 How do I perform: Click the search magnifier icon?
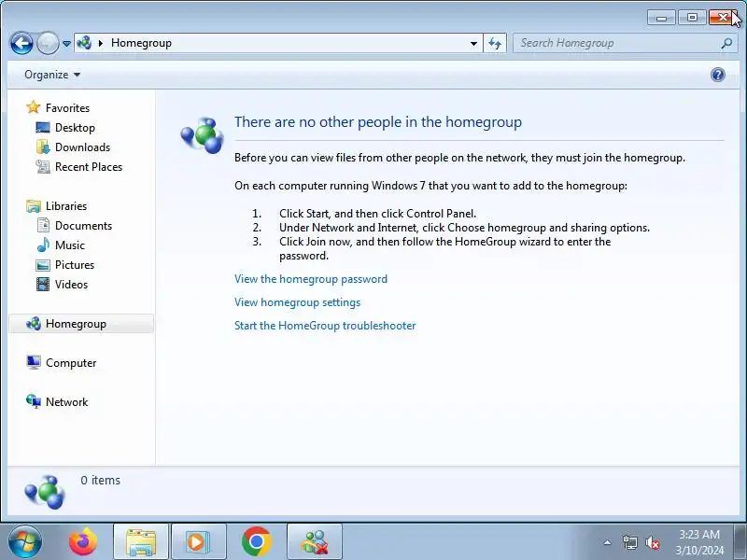pos(726,43)
